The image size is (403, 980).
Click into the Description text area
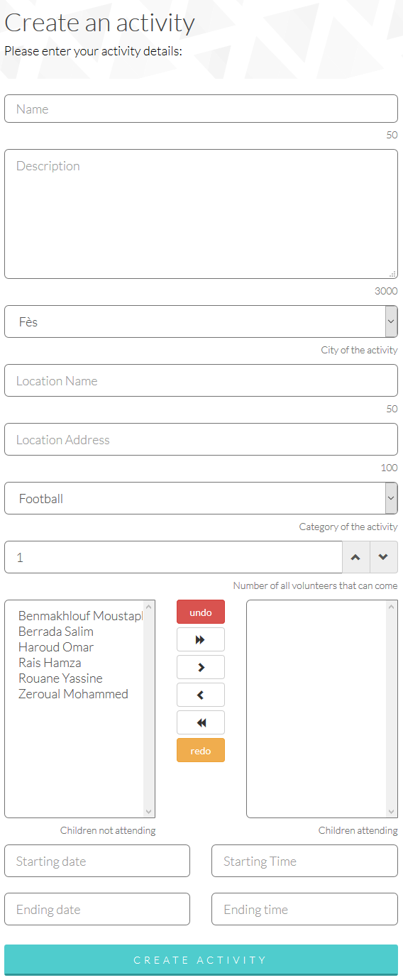201,214
